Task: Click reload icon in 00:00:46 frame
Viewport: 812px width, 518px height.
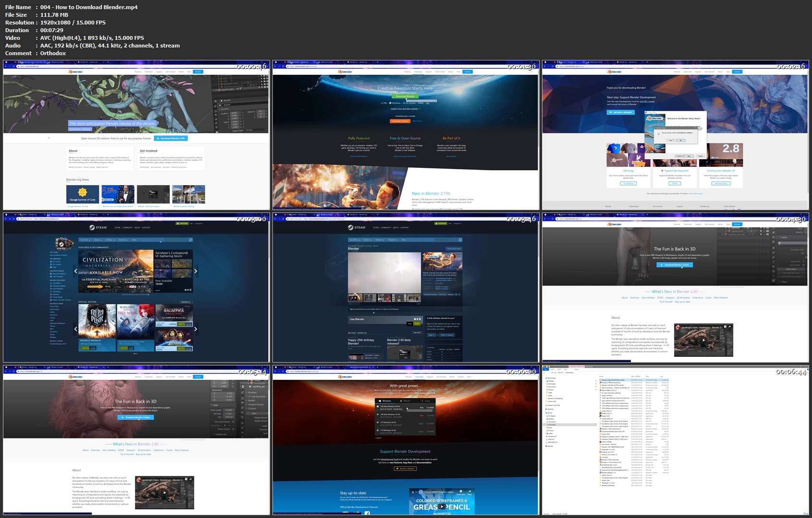Action: tap(14, 66)
